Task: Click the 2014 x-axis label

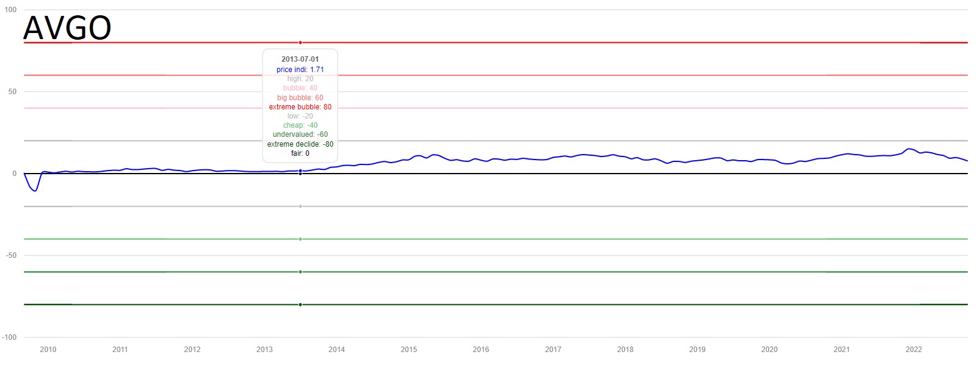Action: pos(336,350)
